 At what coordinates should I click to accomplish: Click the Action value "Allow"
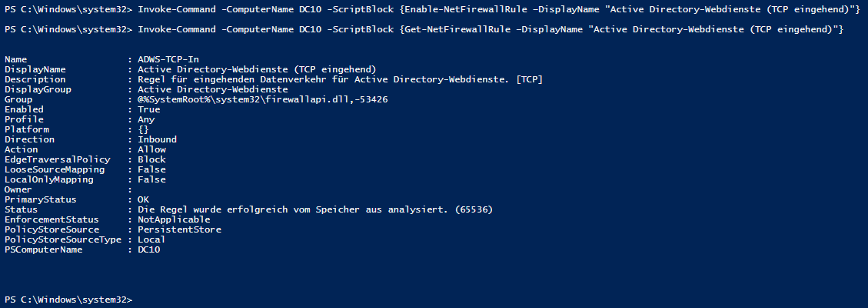tap(151, 149)
